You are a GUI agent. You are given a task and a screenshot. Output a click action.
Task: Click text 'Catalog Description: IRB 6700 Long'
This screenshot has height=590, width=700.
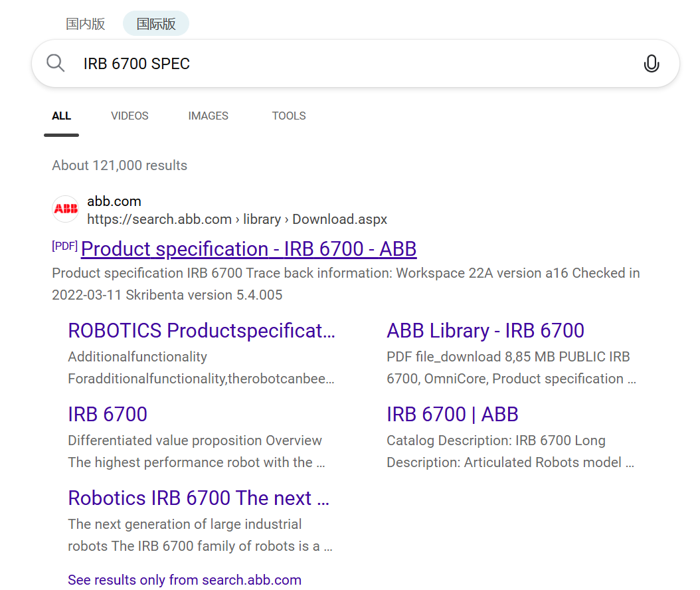tap(496, 441)
